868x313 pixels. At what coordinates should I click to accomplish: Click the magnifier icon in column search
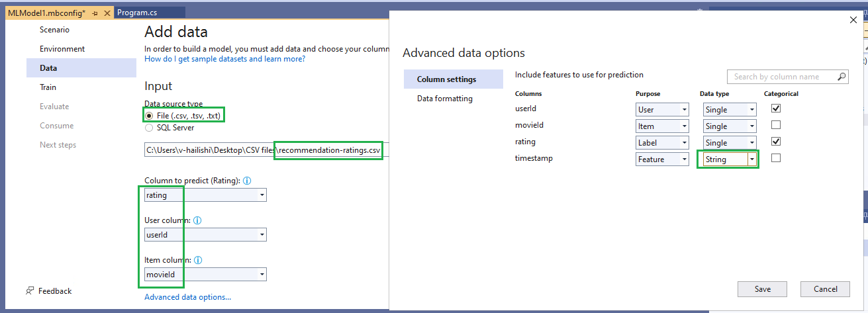[x=842, y=77]
